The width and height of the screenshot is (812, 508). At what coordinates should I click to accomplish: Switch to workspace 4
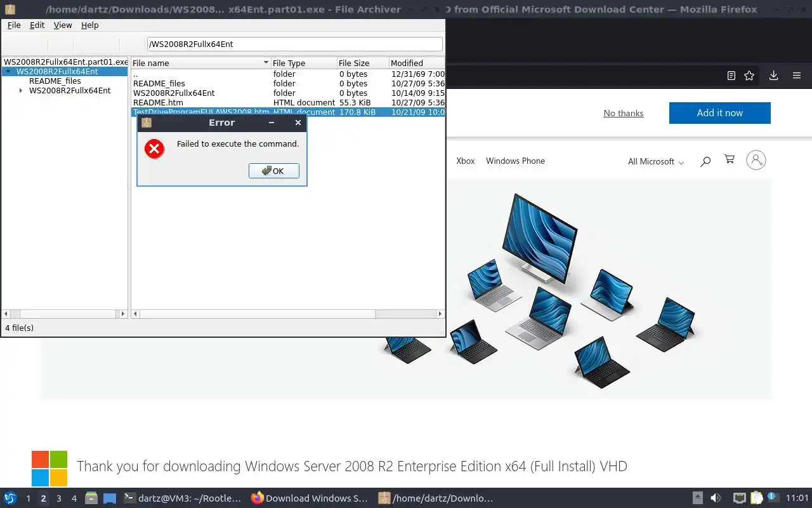pyautogui.click(x=74, y=498)
